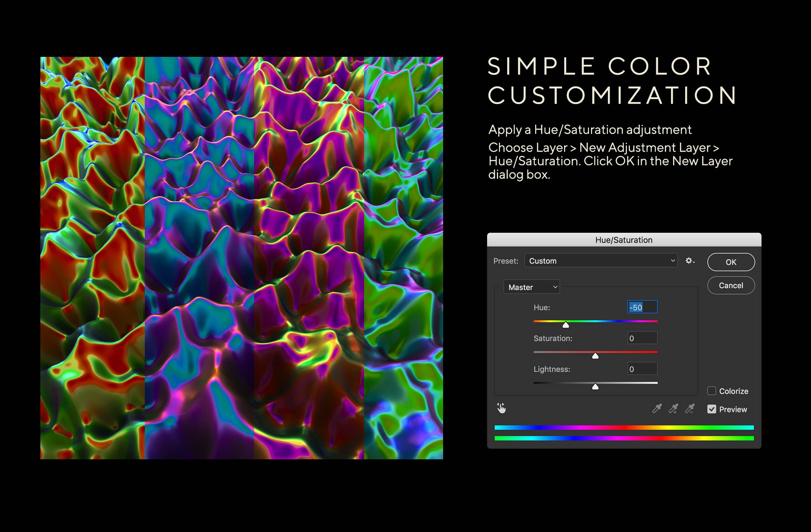Image resolution: width=811 pixels, height=532 pixels.
Task: Focus the Hue value field
Action: point(642,307)
